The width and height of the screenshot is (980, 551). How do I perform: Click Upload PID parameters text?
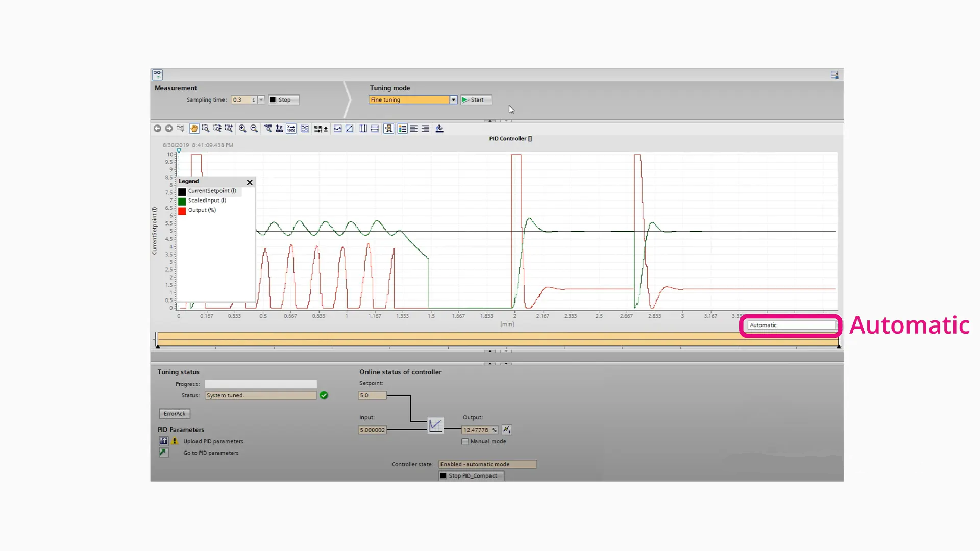(213, 441)
